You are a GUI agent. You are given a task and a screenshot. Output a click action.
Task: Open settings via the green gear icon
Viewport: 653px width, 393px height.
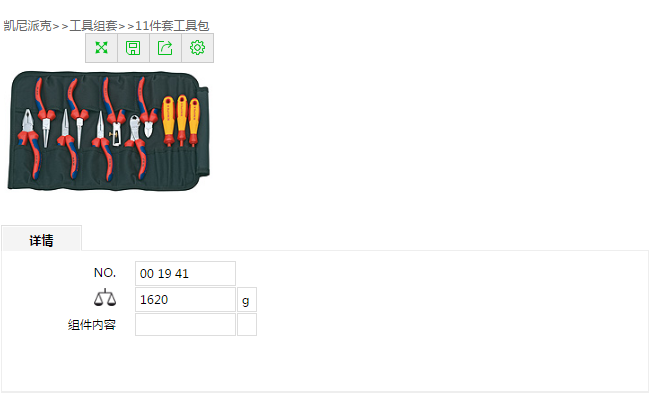click(x=197, y=48)
